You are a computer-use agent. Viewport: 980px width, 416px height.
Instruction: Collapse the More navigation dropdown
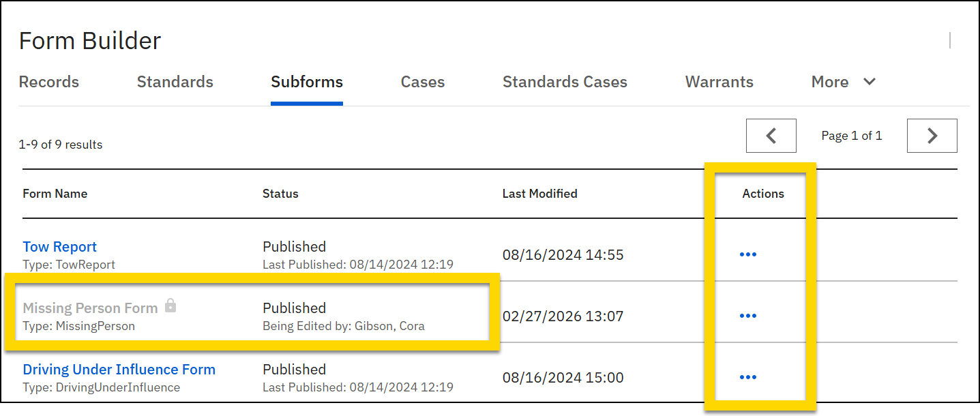click(869, 81)
